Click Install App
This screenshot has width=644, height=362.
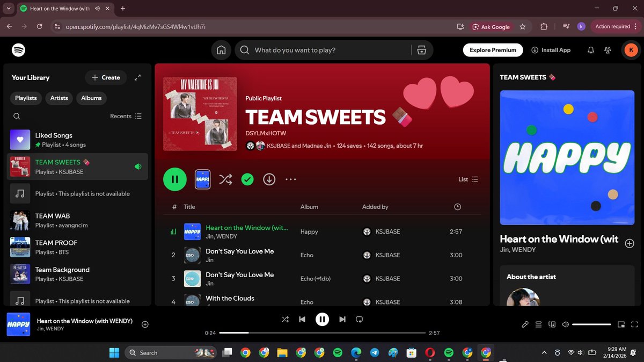pos(551,50)
